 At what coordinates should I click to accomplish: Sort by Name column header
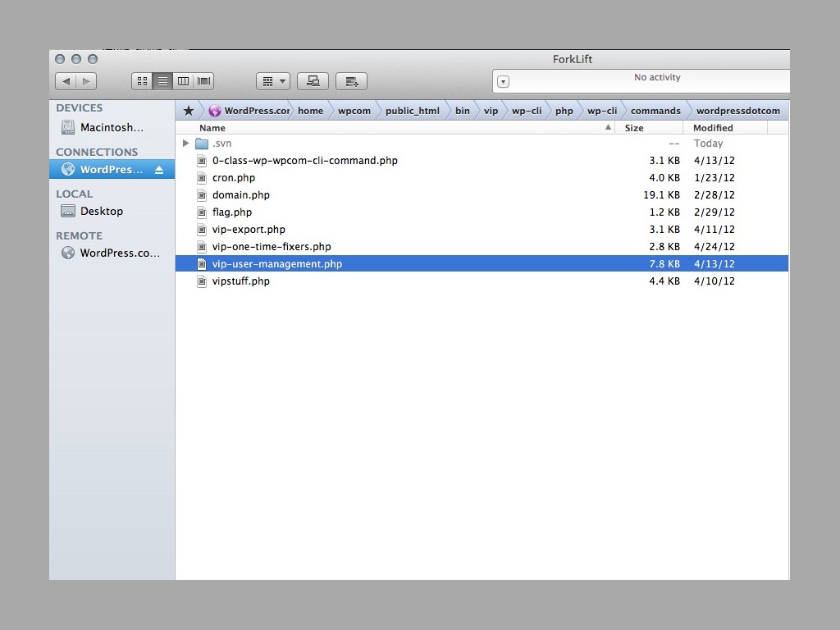(395, 127)
